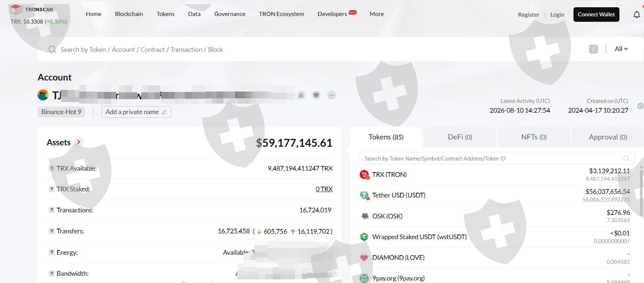The height and width of the screenshot is (283, 644).
Task: Click the Tether USD token icon
Action: (x=364, y=196)
